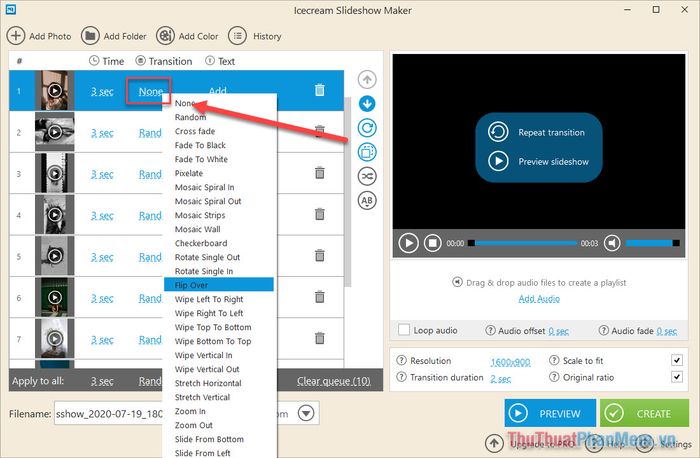The width and height of the screenshot is (700, 458).
Task: Select Cross fade transition
Action: 219,131
